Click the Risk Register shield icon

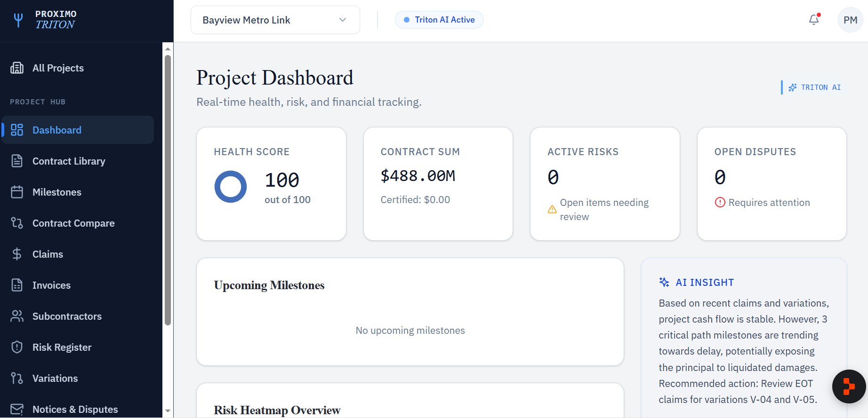tap(17, 347)
